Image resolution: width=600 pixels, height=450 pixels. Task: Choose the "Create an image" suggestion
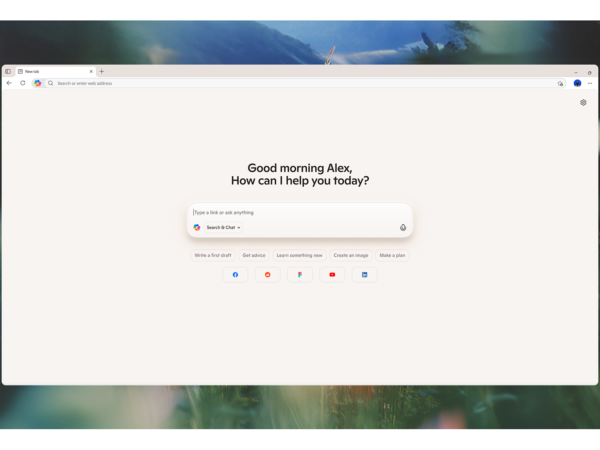351,255
